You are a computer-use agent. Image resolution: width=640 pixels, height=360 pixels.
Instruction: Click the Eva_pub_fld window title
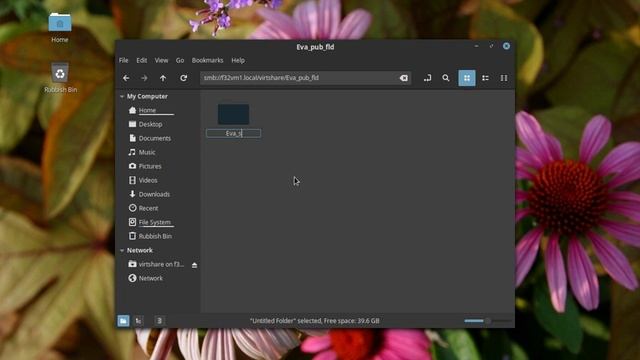point(315,47)
